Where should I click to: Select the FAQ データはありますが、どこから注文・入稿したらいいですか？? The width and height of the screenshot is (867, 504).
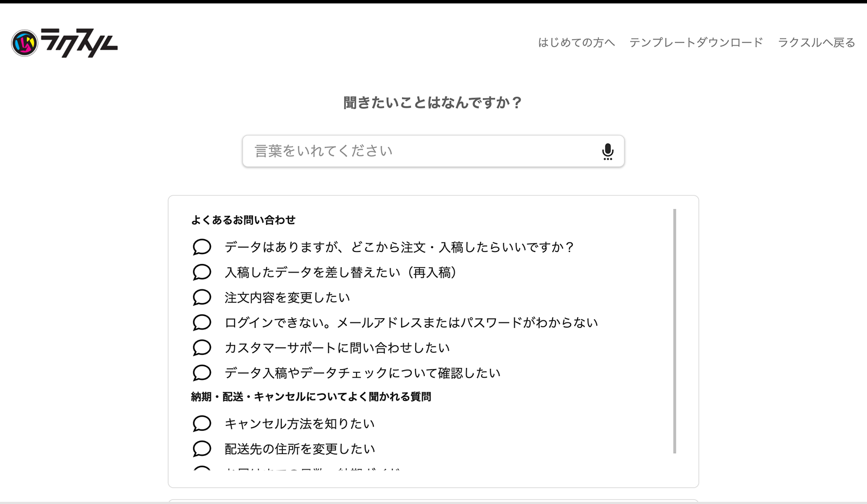coord(398,247)
